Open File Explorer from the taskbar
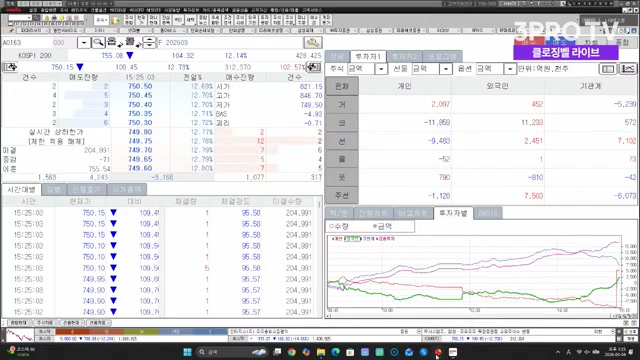Viewport: 640px width, 360px height. pos(321,352)
